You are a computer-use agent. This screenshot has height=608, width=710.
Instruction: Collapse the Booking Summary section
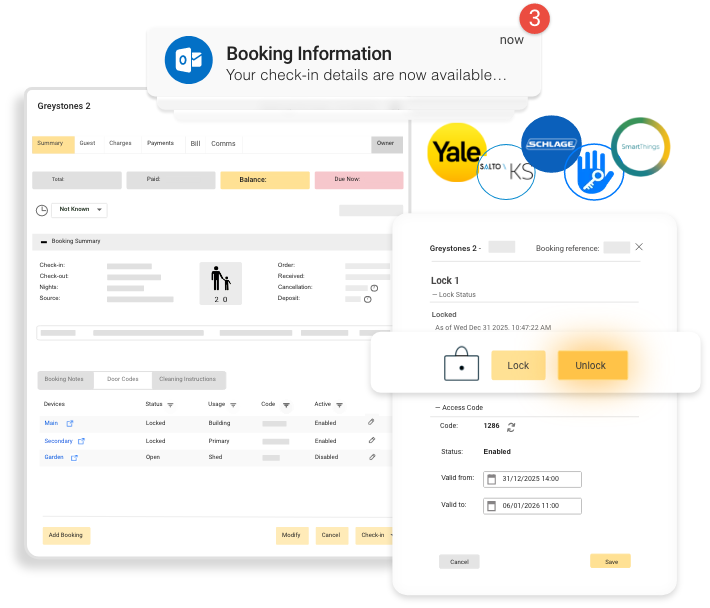[x=44, y=242]
